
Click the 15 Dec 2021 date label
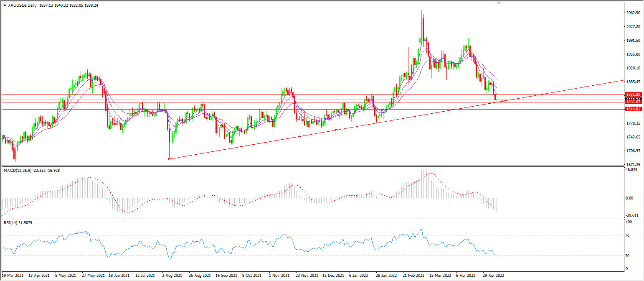click(334, 276)
